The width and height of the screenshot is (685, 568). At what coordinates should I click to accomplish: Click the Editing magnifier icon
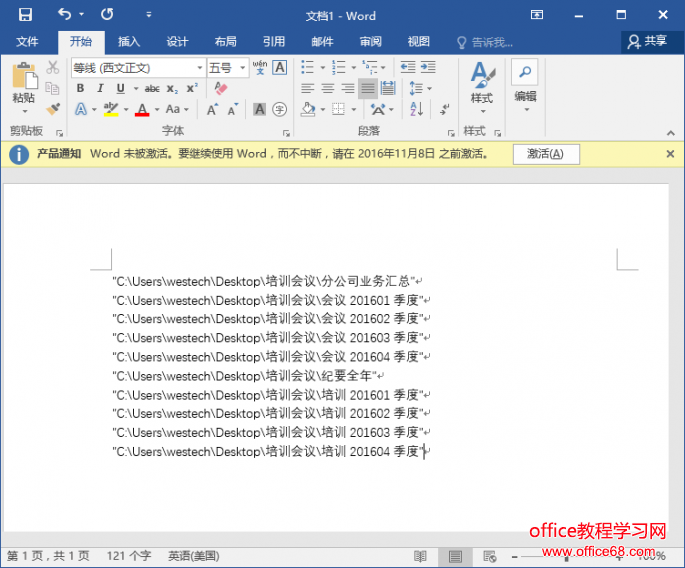pos(525,72)
